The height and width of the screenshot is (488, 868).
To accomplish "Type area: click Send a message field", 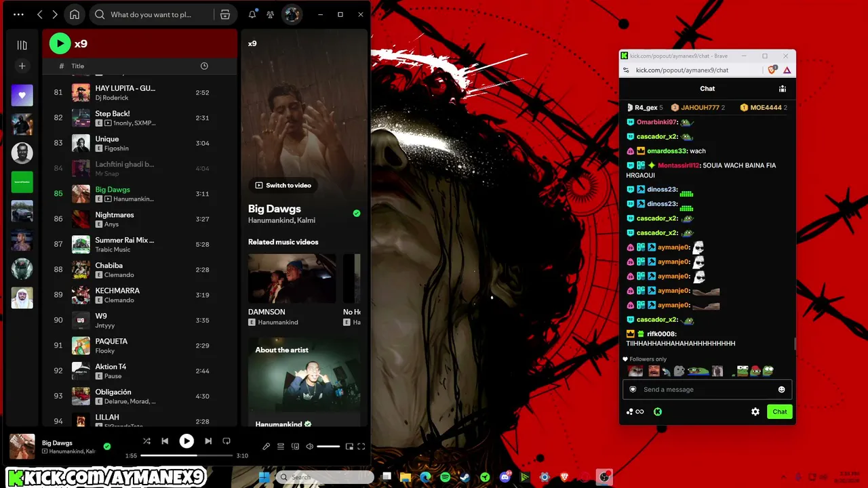I will [707, 390].
